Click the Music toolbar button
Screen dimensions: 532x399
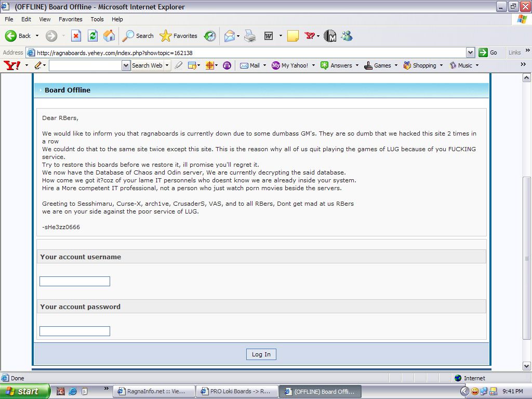point(461,65)
